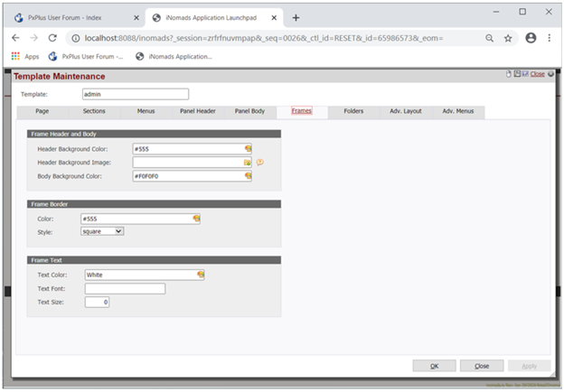
Task: Open color picker for Frame Border Color
Action: [196, 219]
